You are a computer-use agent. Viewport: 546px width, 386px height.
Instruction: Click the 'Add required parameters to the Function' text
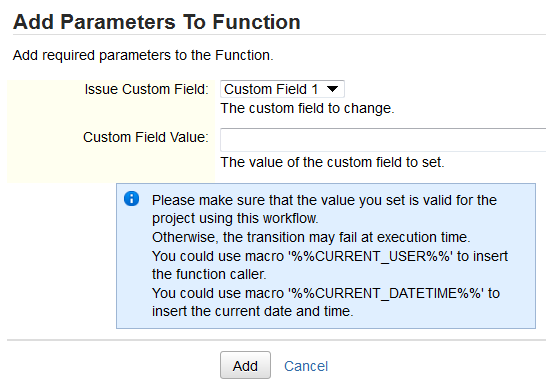coord(143,55)
